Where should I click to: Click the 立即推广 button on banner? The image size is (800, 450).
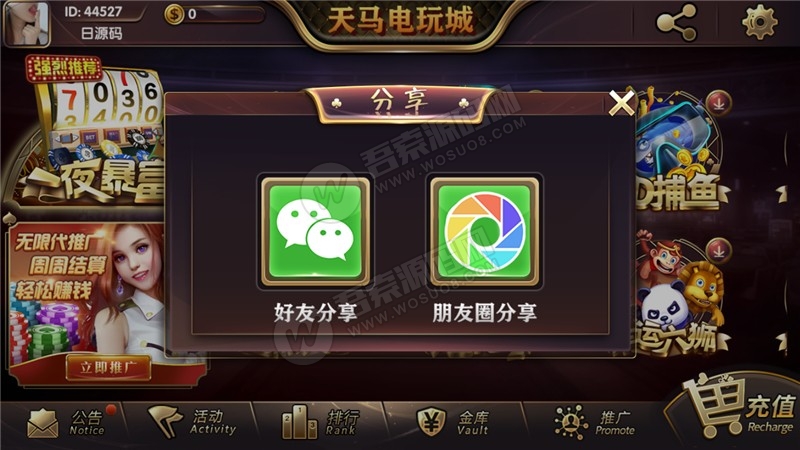pyautogui.click(x=108, y=367)
